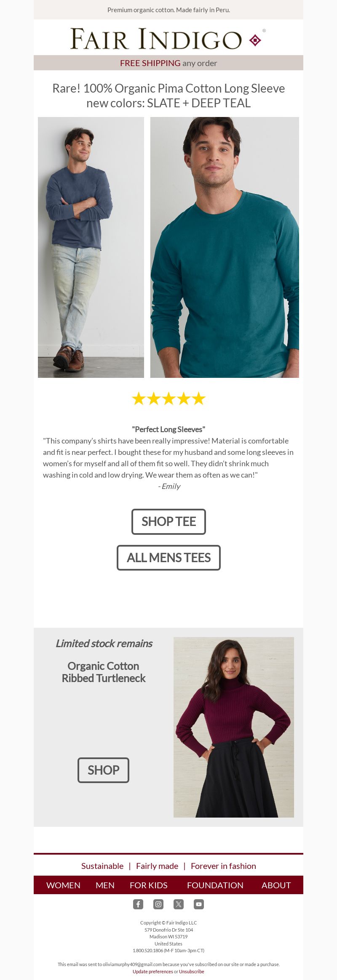Viewport: 337px width, 980px height.
Task: Click the Unsubscribe link
Action: pyautogui.click(x=192, y=972)
